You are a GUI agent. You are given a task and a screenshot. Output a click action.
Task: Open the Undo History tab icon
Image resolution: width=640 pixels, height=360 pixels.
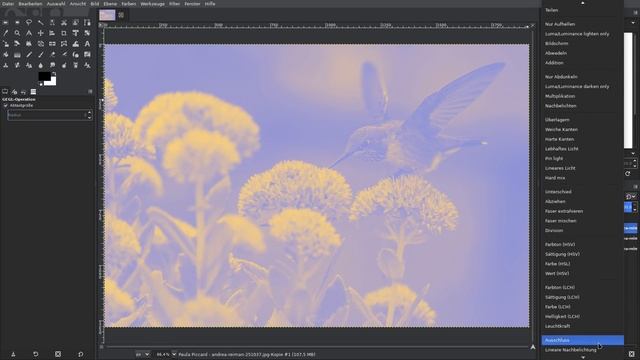(24, 92)
